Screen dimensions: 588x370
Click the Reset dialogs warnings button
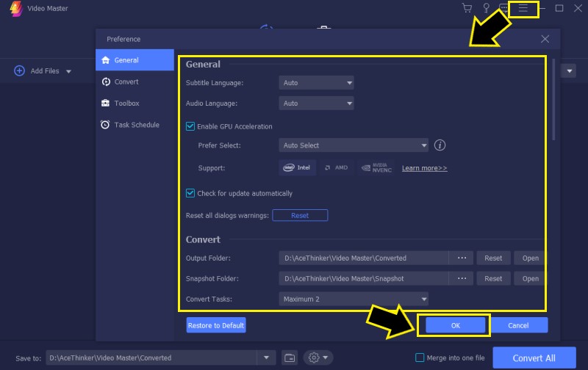point(300,215)
